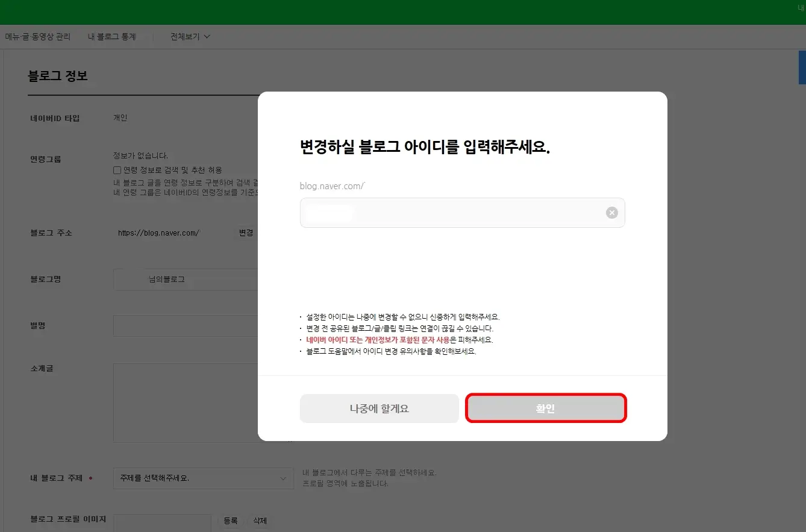The height and width of the screenshot is (532, 806).
Task: Enable 연령 정보로 검색 및 추천 허용 checkbox
Action: coord(117,170)
